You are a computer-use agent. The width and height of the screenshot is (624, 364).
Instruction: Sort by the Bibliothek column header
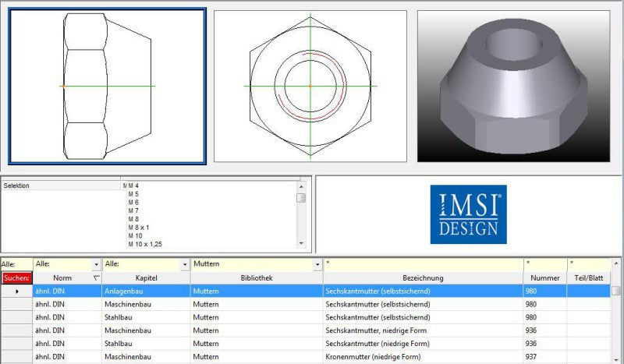pyautogui.click(x=257, y=278)
